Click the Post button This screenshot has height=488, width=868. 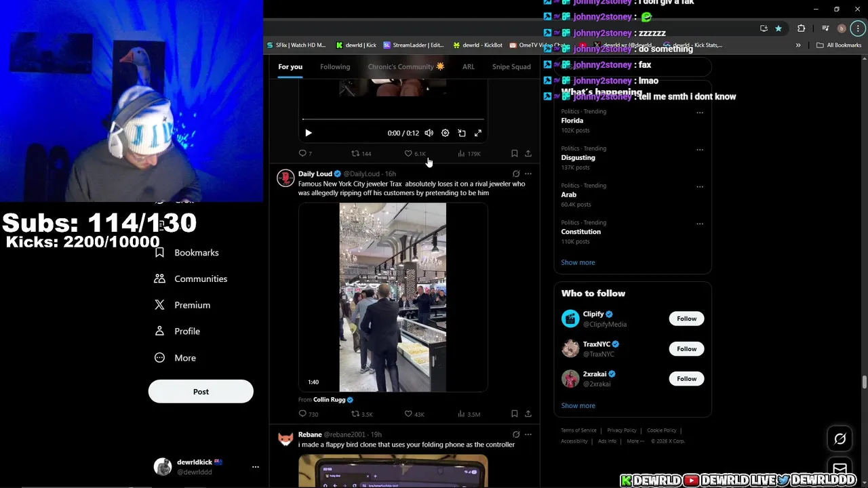(x=201, y=392)
